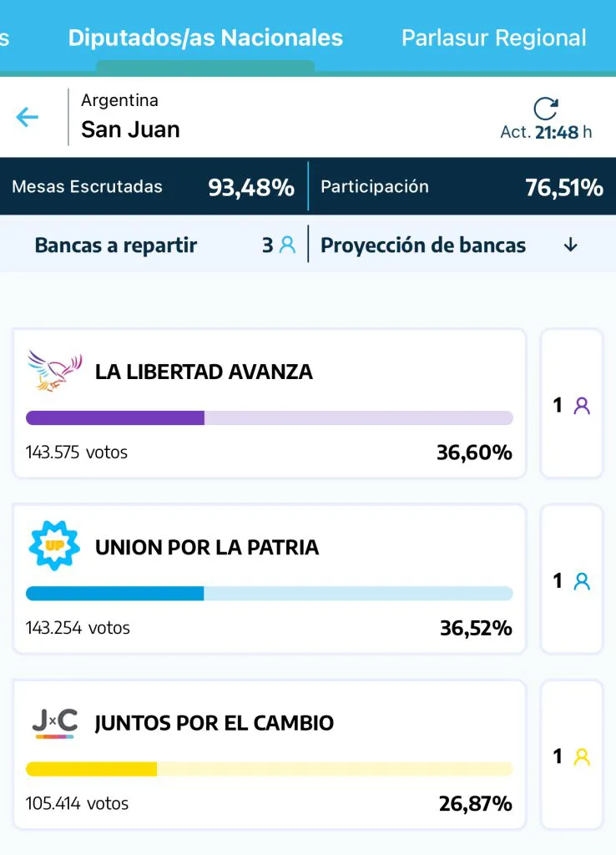
Task: Open the San Juan district selector
Action: pyautogui.click(x=130, y=129)
